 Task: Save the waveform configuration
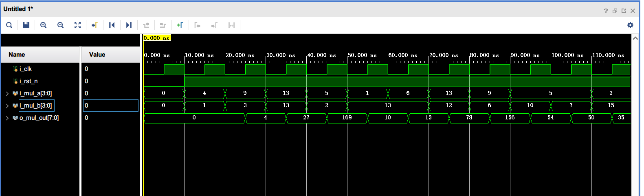click(x=26, y=25)
